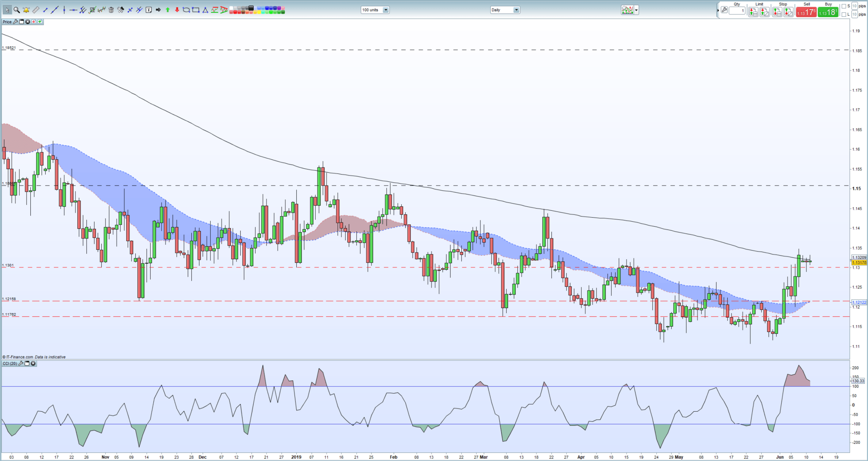Pick the black color swatch
Viewport: 868px width, 461px height.
pos(251,8)
